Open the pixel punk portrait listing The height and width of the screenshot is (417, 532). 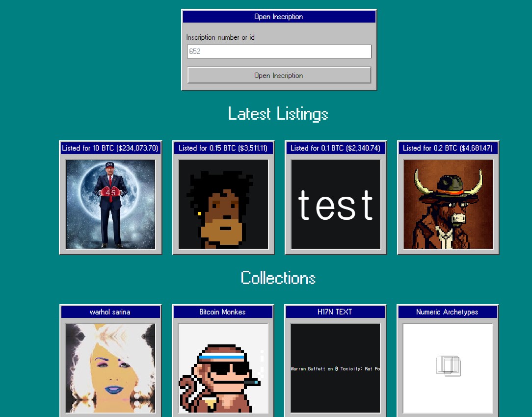[x=223, y=204]
